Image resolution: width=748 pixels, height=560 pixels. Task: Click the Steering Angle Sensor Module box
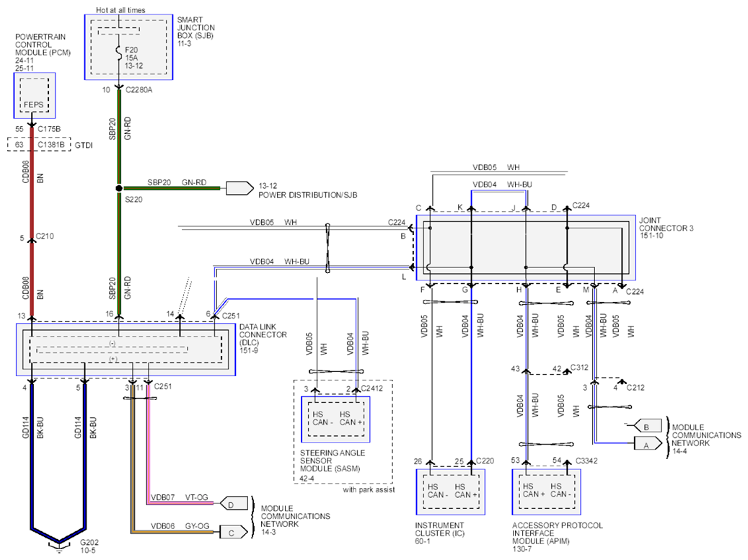[x=335, y=419]
